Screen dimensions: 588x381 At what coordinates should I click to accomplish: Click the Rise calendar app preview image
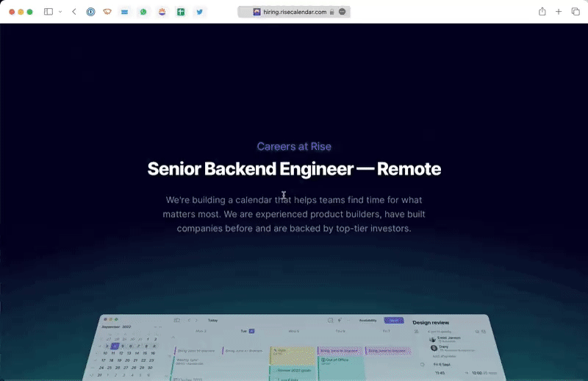[294, 348]
